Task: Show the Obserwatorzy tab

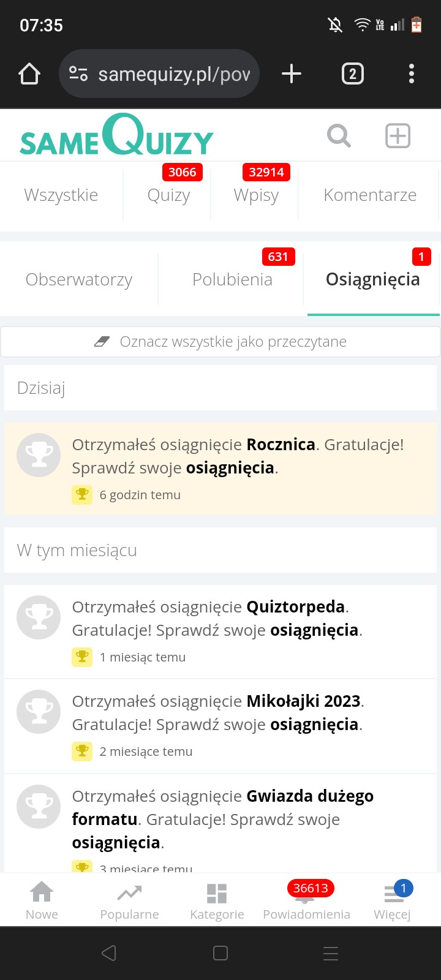Action: 79,279
